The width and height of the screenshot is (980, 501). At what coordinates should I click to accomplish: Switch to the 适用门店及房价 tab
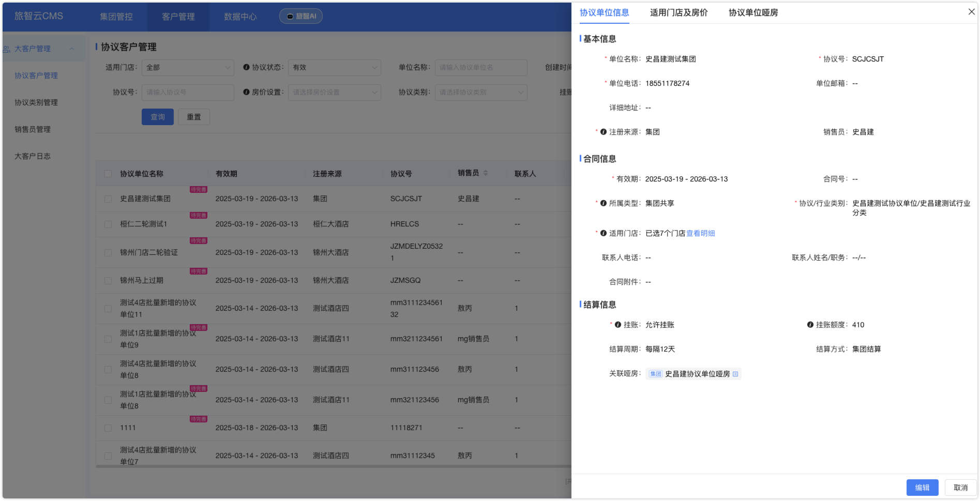[679, 13]
